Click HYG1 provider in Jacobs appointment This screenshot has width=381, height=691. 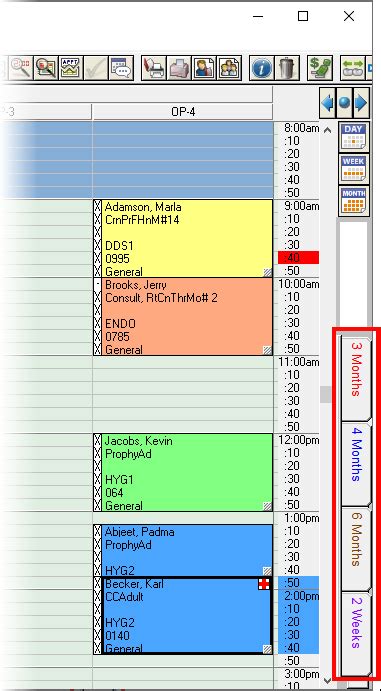click(119, 480)
